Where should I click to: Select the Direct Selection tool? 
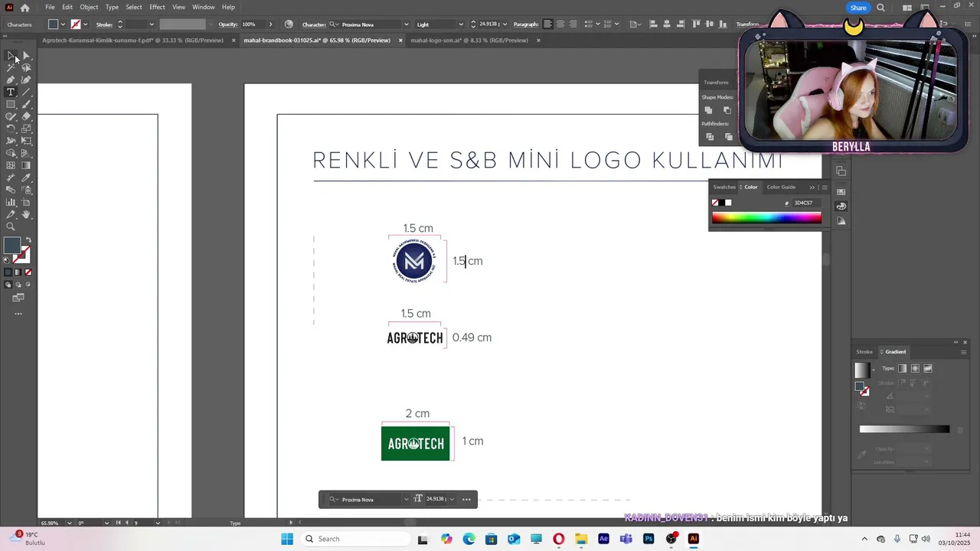tap(26, 56)
